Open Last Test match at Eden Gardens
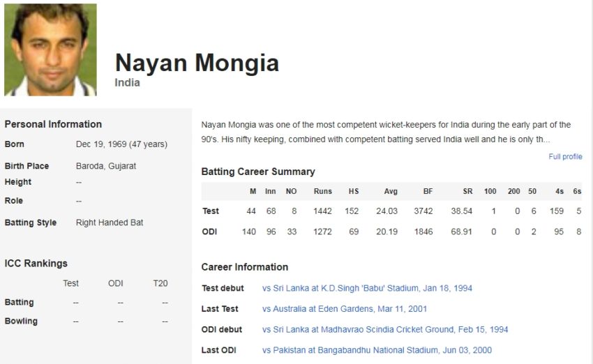 pos(344,309)
